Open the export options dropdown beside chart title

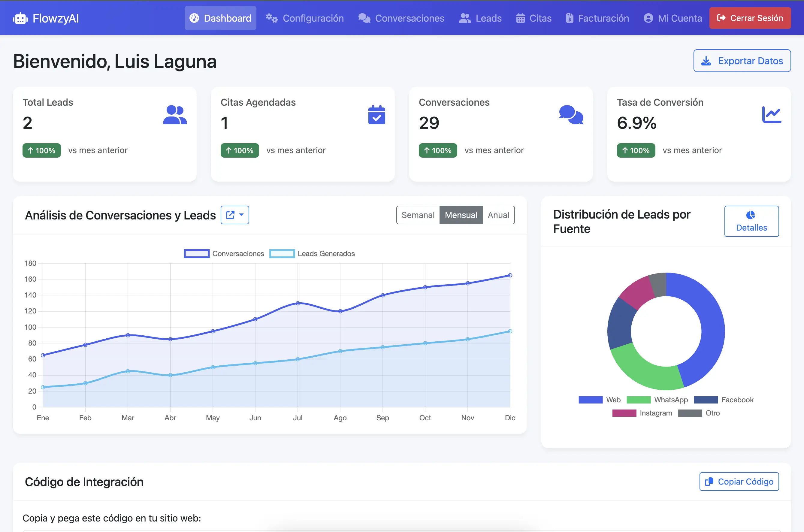click(x=235, y=215)
